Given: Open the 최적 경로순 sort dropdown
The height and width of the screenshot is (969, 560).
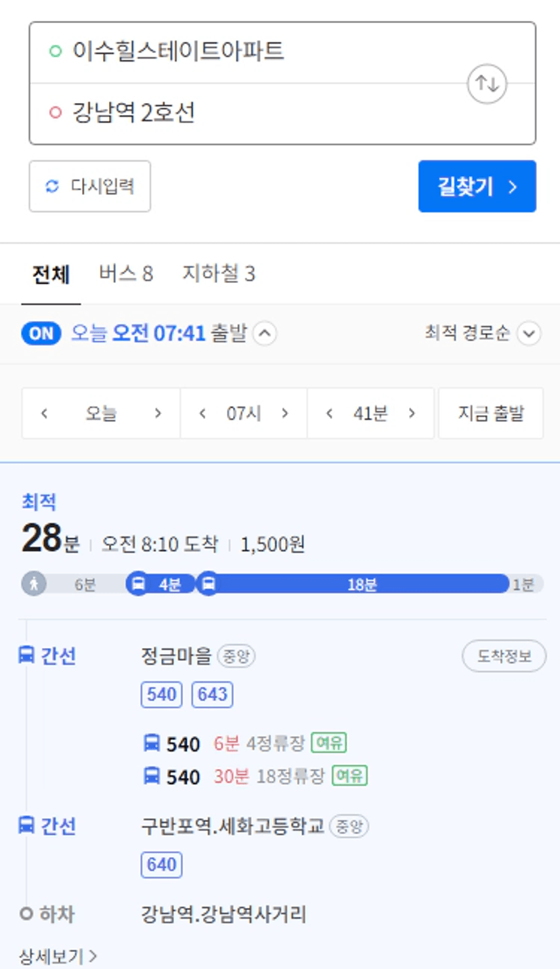Looking at the screenshot, I should click(x=529, y=334).
